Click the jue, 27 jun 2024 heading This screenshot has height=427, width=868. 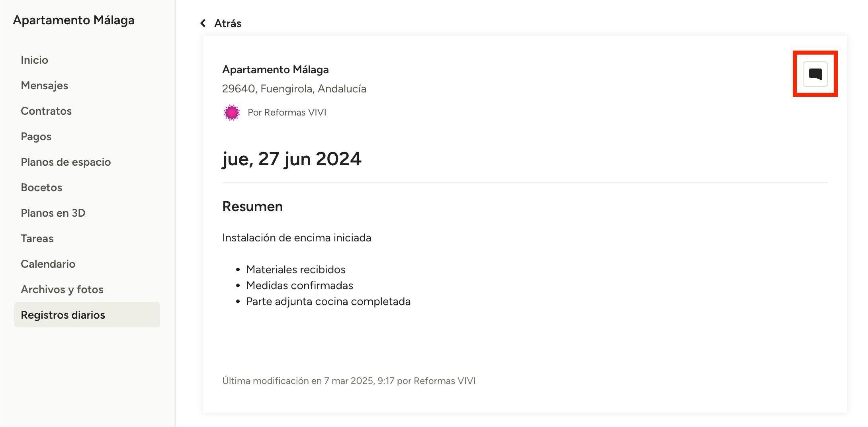(x=291, y=159)
